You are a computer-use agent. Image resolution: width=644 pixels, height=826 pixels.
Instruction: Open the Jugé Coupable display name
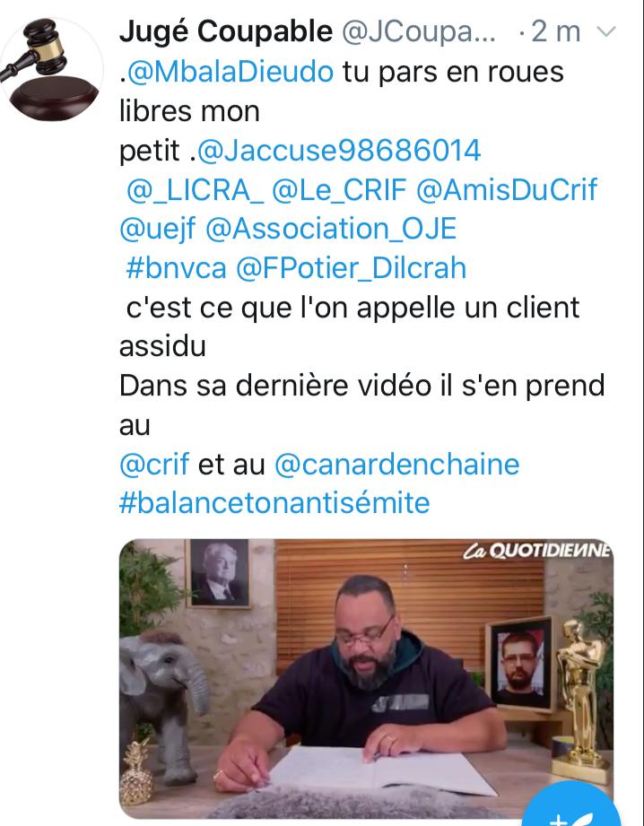[226, 31]
